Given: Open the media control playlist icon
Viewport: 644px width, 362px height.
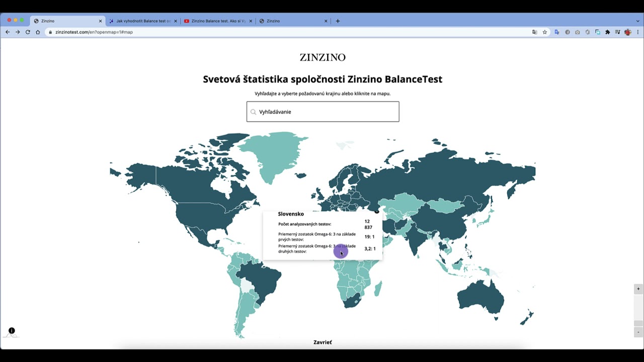Looking at the screenshot, I should click(x=618, y=32).
